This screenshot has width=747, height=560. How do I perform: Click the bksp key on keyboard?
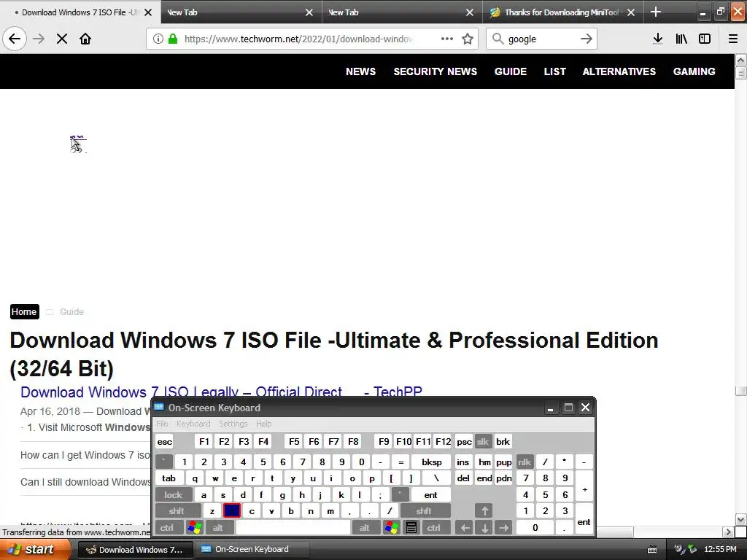[432, 462]
